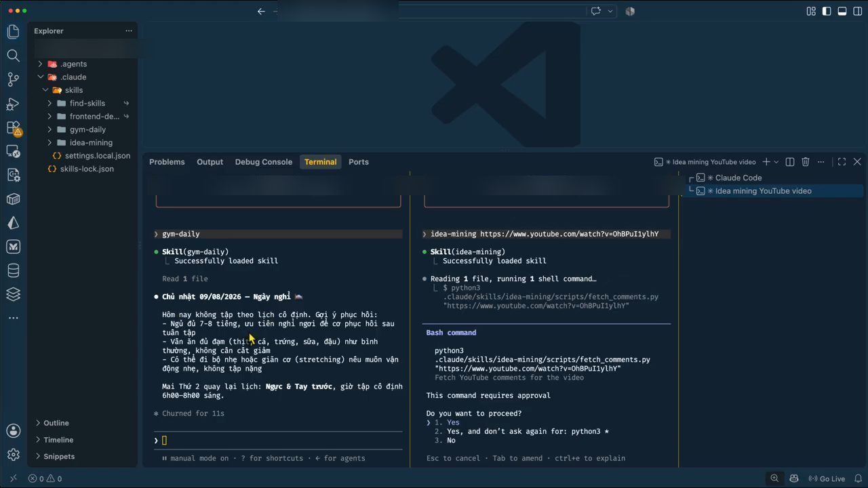Screen dimensions: 868x488
Task: Expand the Snippets section
Action: (59, 456)
